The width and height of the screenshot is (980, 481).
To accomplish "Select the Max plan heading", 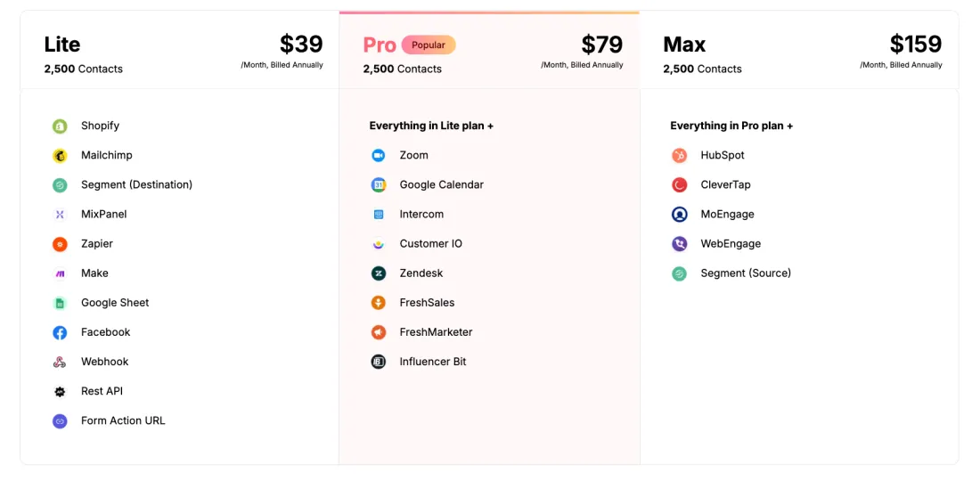I will [684, 45].
